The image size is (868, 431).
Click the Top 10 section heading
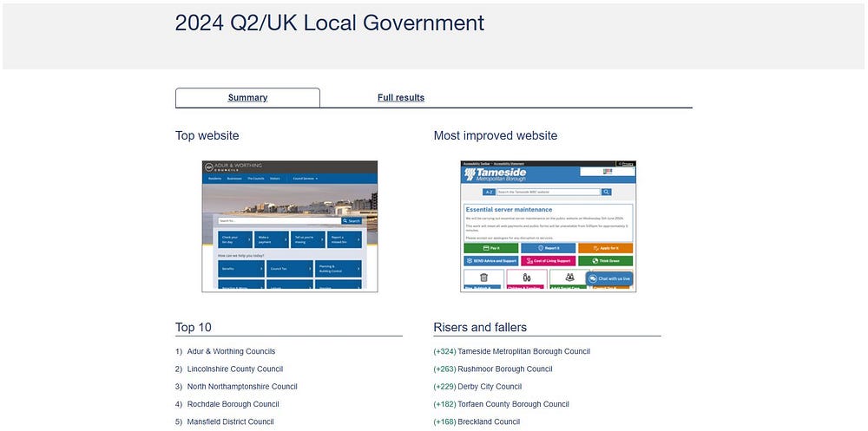[x=194, y=328]
